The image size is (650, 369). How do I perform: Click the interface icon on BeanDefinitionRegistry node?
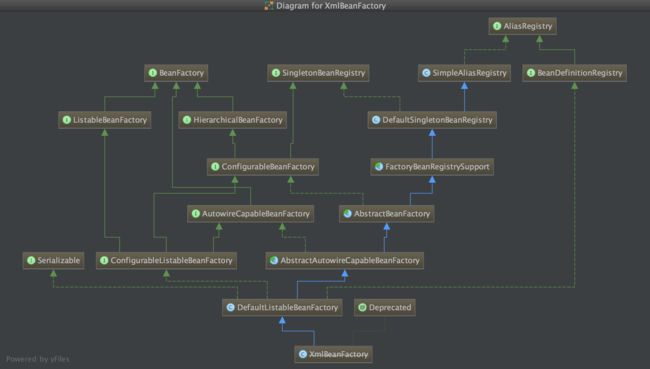pos(531,73)
